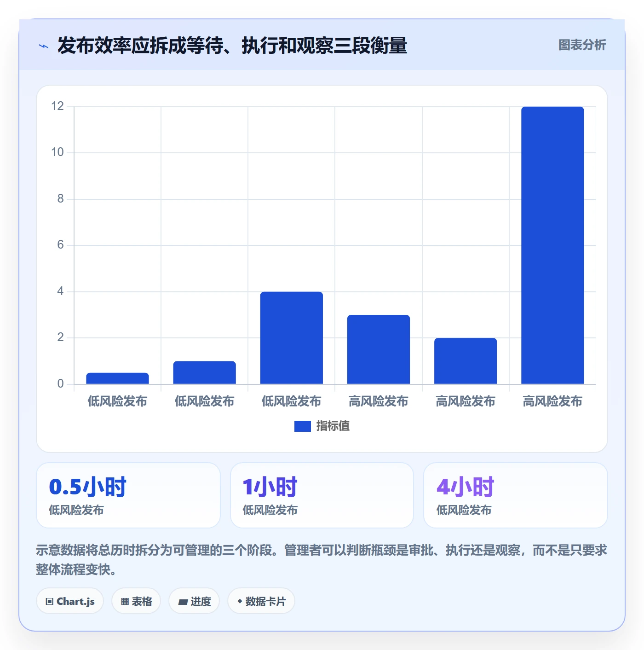
Task: Select the 进度 tag chip
Action: coord(194,601)
